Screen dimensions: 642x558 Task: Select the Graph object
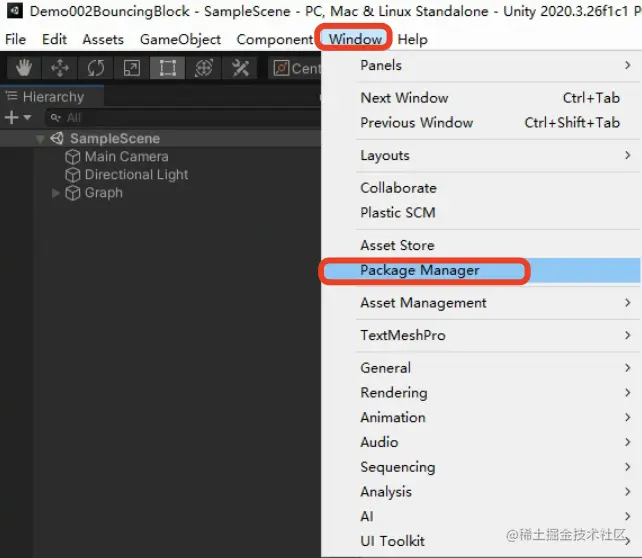coord(104,192)
